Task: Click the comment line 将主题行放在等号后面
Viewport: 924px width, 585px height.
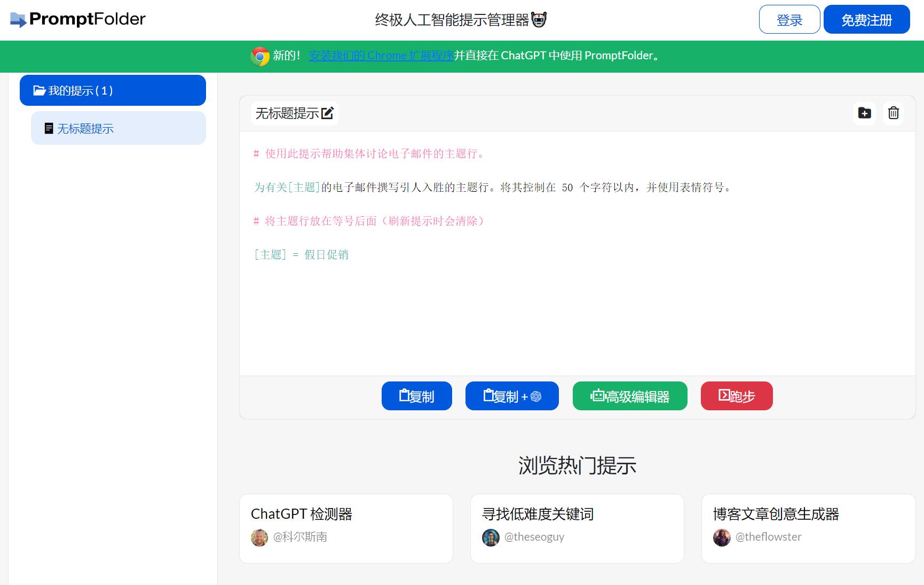Action: pyautogui.click(x=370, y=221)
